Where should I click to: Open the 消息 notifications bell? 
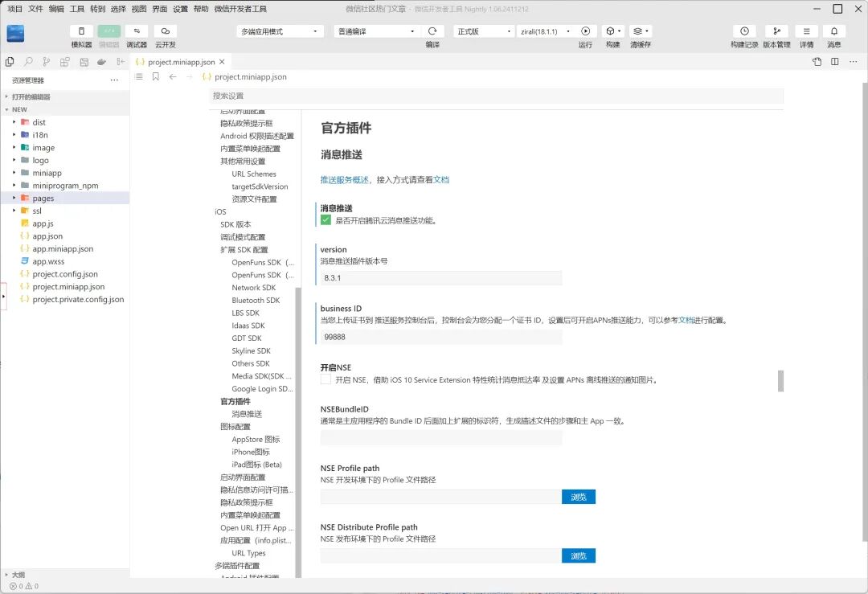tap(834, 31)
